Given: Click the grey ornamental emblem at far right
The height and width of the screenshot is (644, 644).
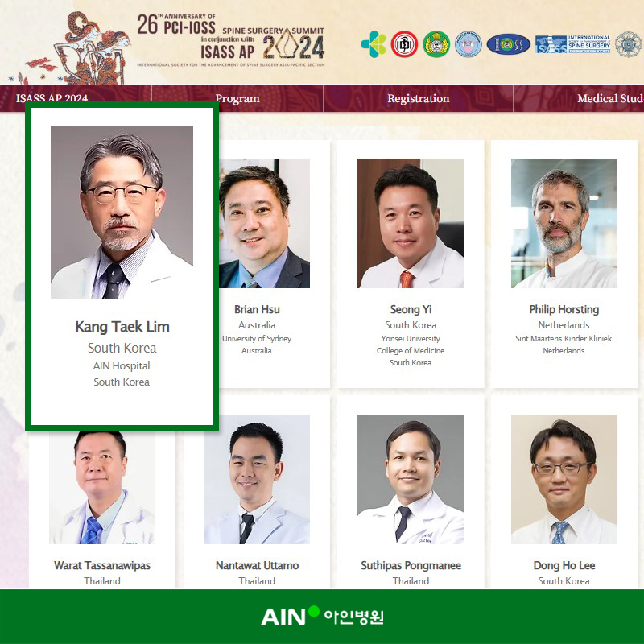Looking at the screenshot, I should point(630,44).
